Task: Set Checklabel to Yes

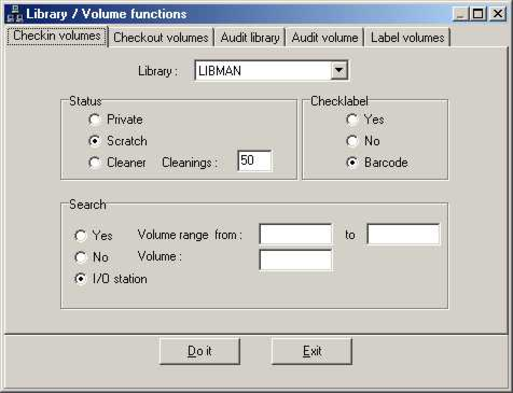Action: coord(365,119)
